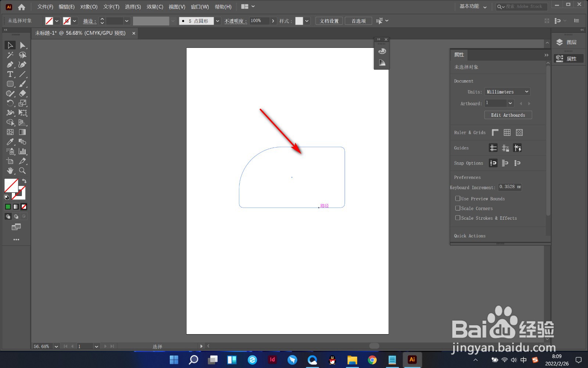Toggle Use Preview Bounds checkbox

tap(458, 198)
